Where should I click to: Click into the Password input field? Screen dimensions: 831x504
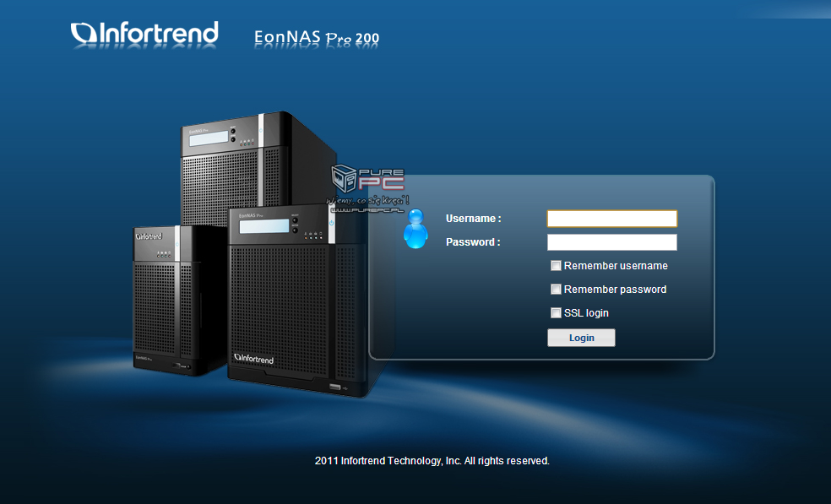pyautogui.click(x=612, y=242)
